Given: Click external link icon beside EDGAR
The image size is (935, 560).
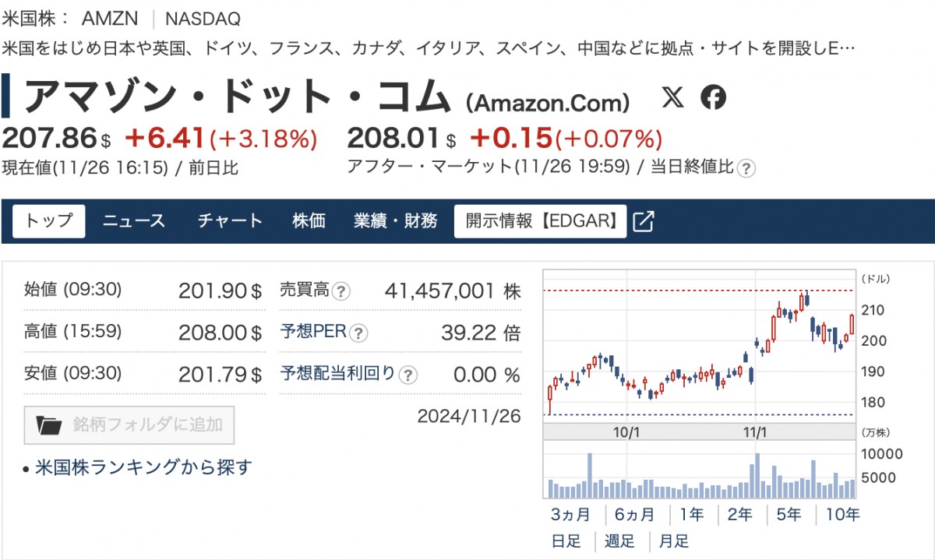Looking at the screenshot, I should click(644, 221).
